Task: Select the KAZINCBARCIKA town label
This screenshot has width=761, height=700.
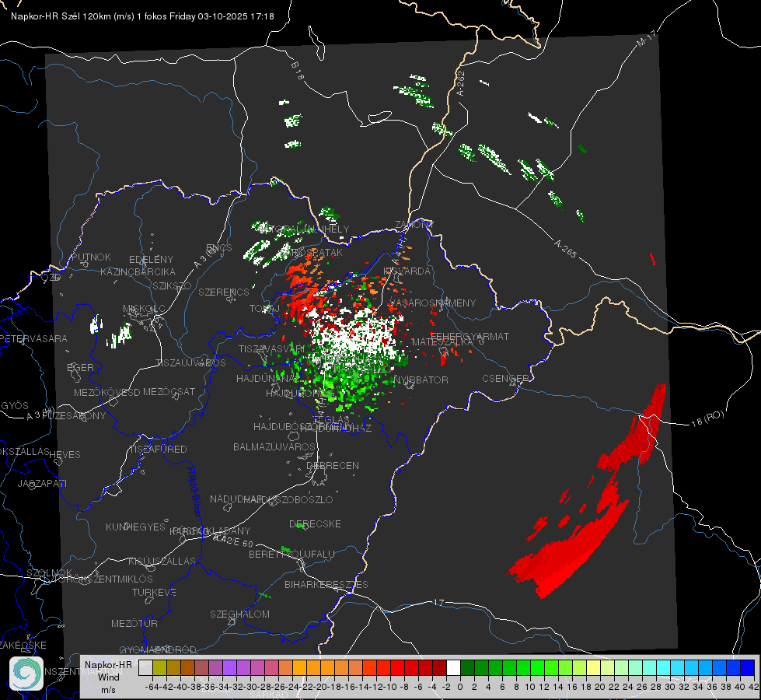Action: click(138, 271)
